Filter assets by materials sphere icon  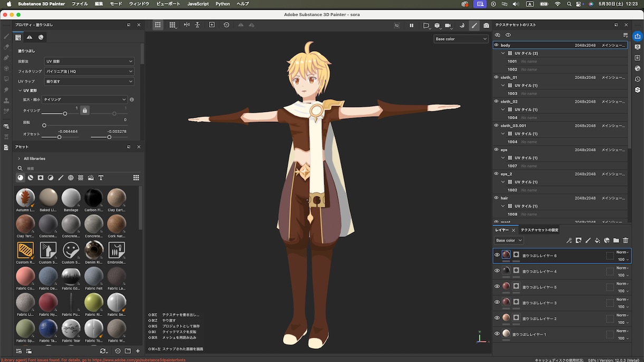coord(21,178)
